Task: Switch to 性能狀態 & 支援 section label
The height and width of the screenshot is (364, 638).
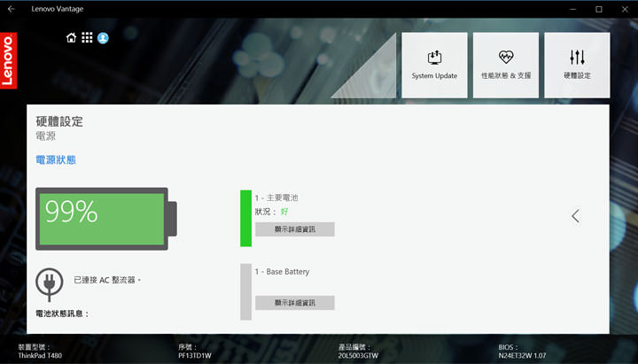Action: pyautogui.click(x=506, y=76)
